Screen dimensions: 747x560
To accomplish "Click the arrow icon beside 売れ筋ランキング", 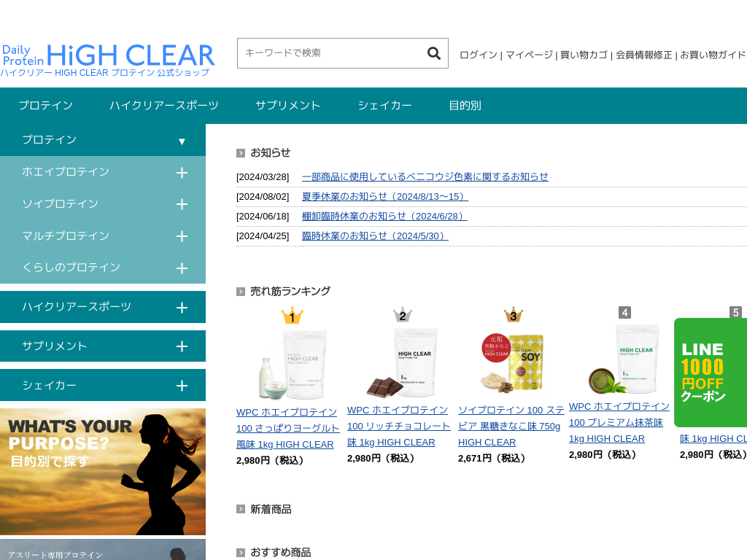I will point(241,292).
